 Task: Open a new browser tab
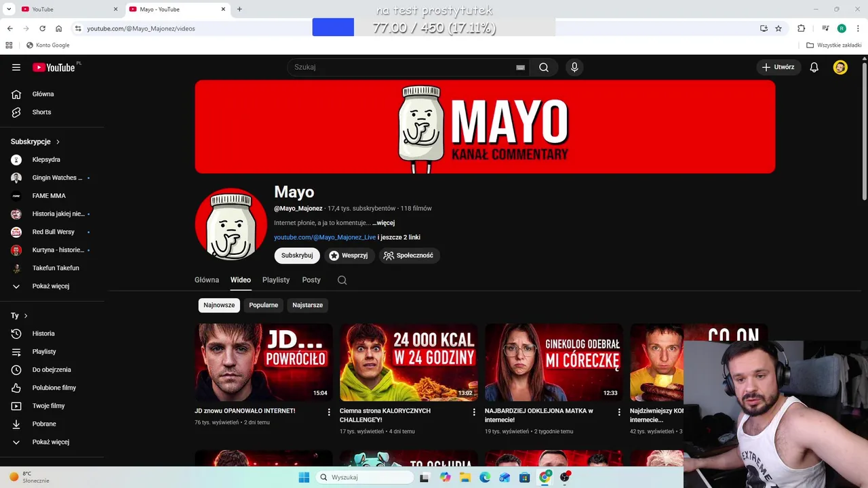point(239,9)
